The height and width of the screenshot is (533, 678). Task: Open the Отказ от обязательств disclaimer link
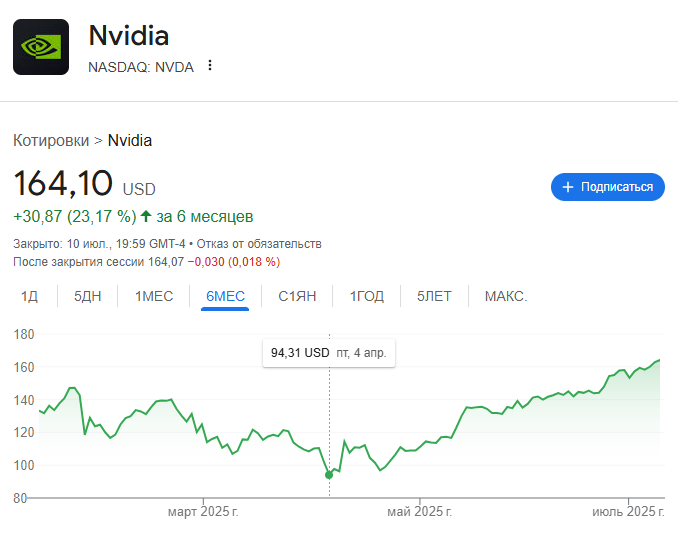point(259,244)
